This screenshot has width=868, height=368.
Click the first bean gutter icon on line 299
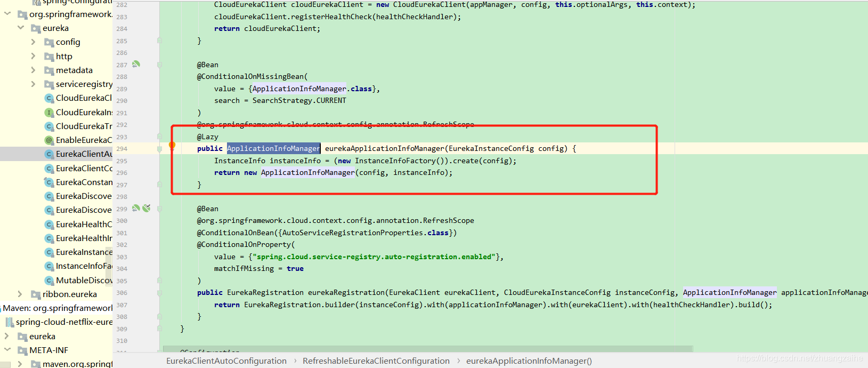(136, 208)
